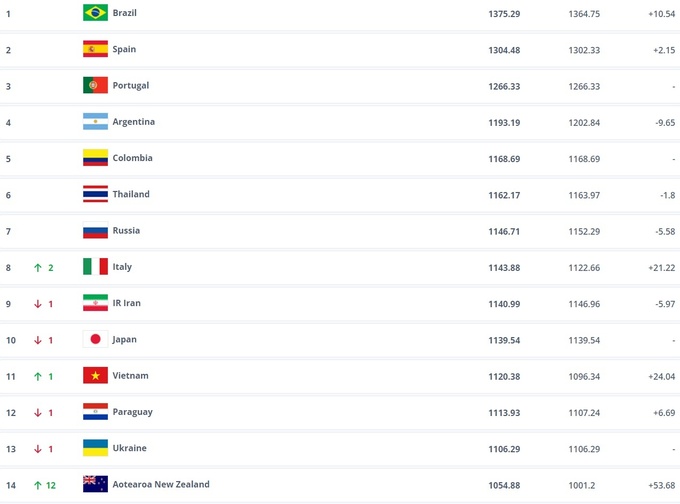Click the green up arrow beside Italy
Image resolution: width=680 pixels, height=504 pixels.
click(37, 267)
